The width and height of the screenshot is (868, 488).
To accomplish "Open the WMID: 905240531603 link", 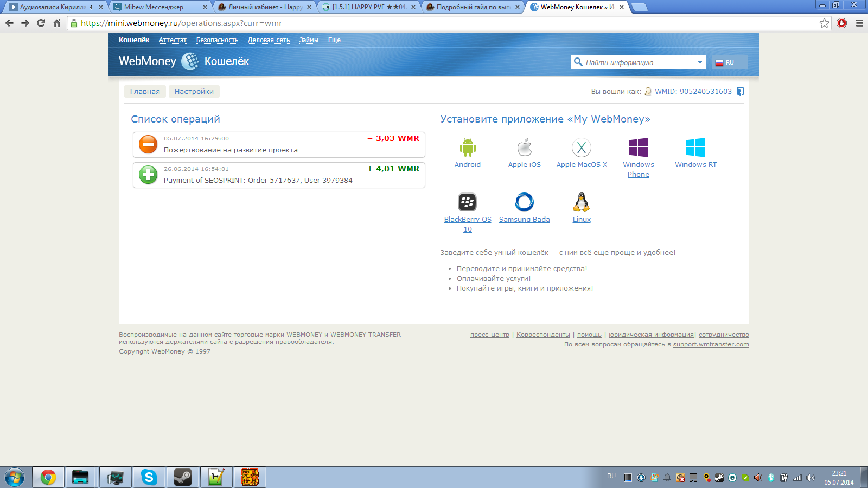I will point(693,92).
